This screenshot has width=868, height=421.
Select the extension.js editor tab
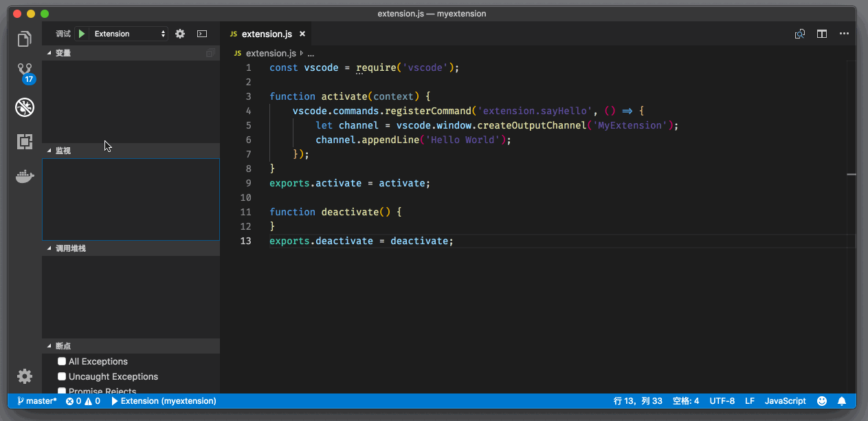(266, 34)
